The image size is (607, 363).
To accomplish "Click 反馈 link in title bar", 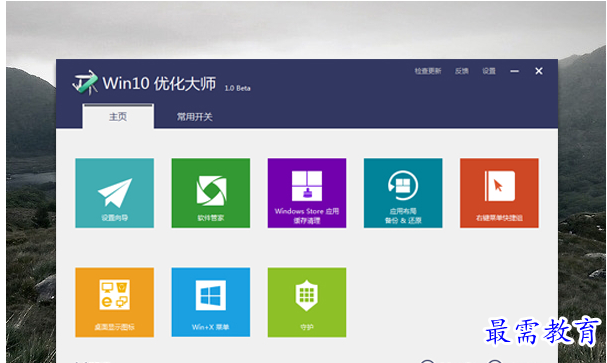I will click(462, 71).
